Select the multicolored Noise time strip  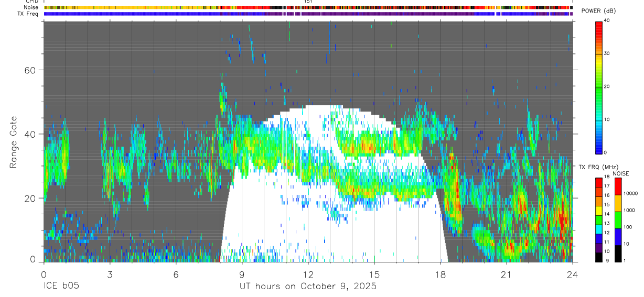[x=308, y=8]
